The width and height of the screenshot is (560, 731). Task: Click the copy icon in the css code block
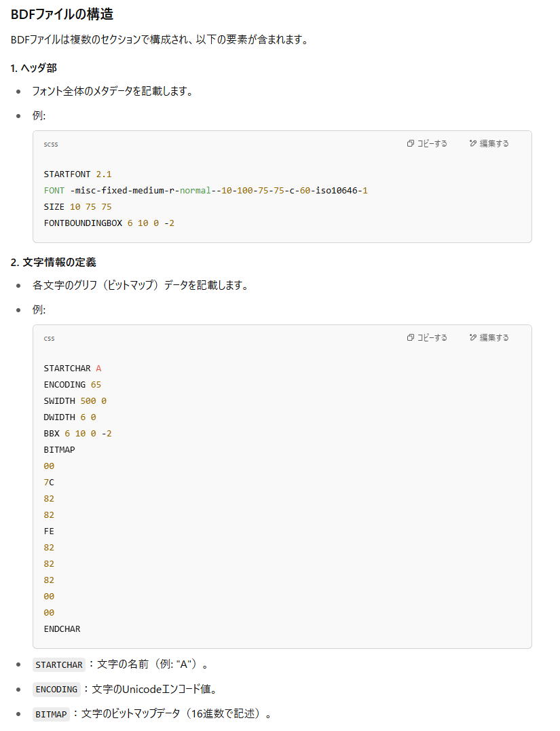point(410,337)
